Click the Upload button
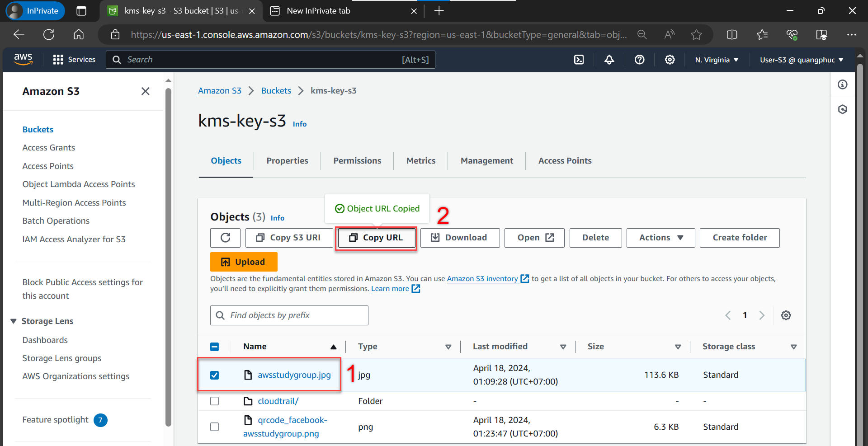 [244, 262]
